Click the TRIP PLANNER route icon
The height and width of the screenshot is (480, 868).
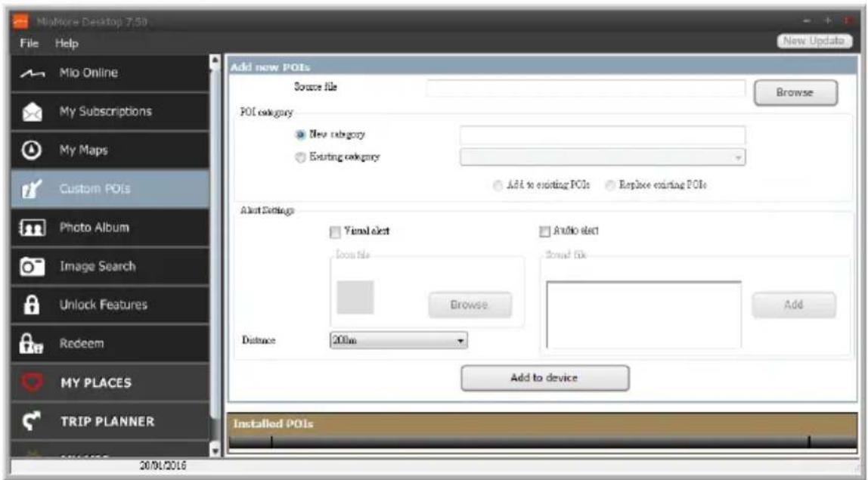point(32,421)
